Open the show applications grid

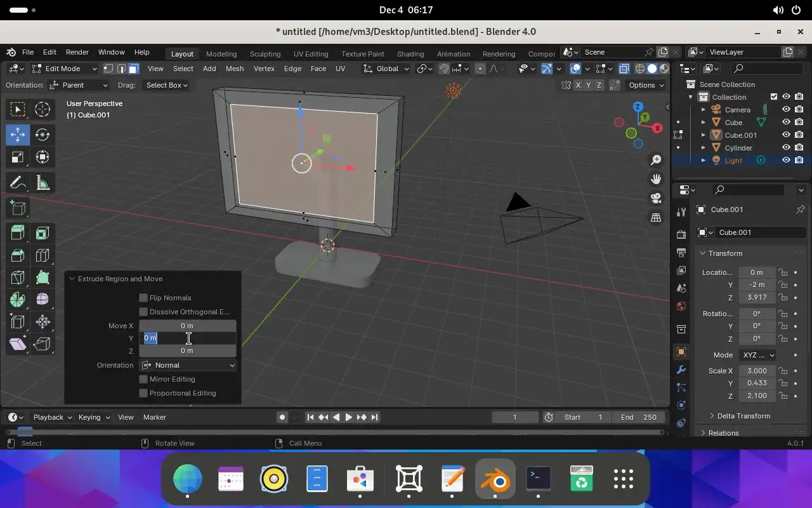point(624,479)
